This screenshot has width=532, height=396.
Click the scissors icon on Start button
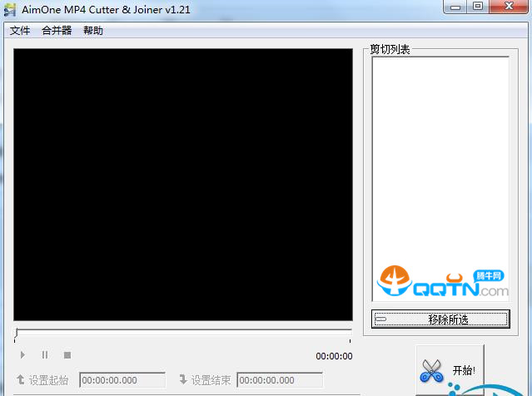[432, 371]
